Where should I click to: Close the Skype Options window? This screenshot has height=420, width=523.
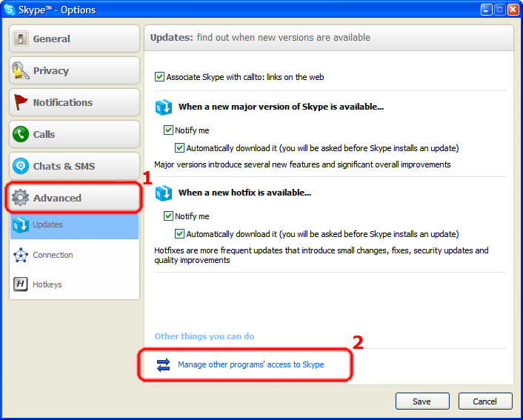pyautogui.click(x=513, y=10)
